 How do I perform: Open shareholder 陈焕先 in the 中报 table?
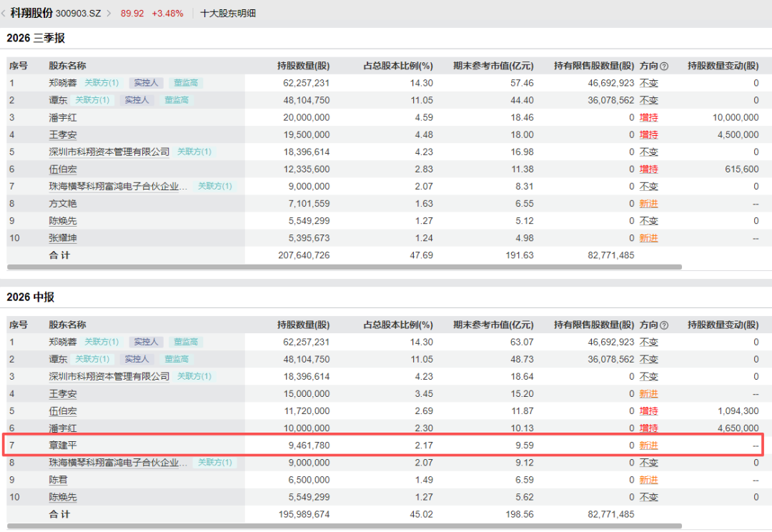tap(62, 497)
